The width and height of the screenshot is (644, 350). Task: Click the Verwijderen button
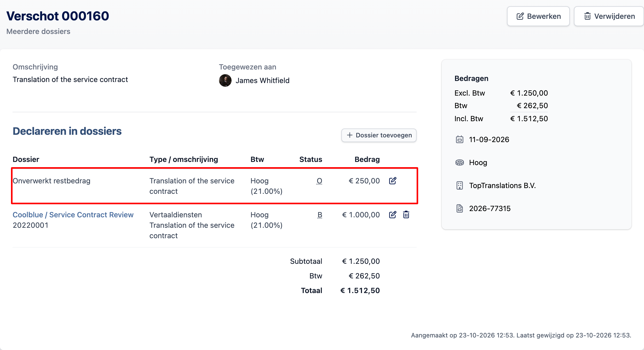pos(609,16)
